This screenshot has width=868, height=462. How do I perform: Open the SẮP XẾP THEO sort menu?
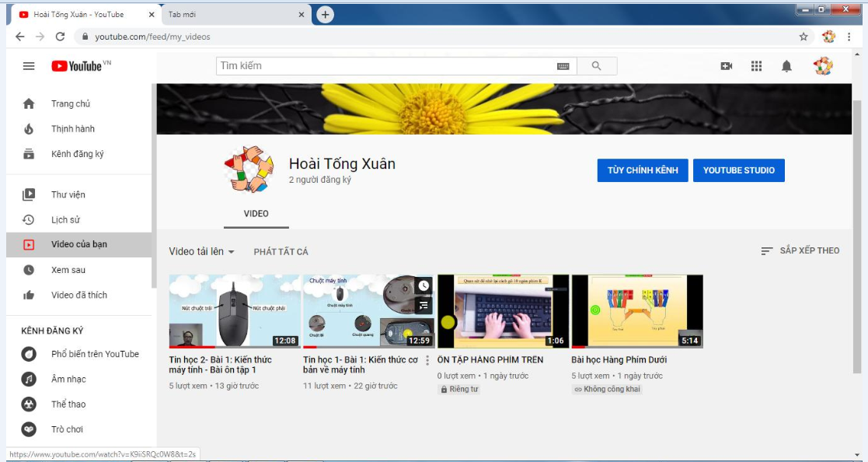[x=800, y=251]
